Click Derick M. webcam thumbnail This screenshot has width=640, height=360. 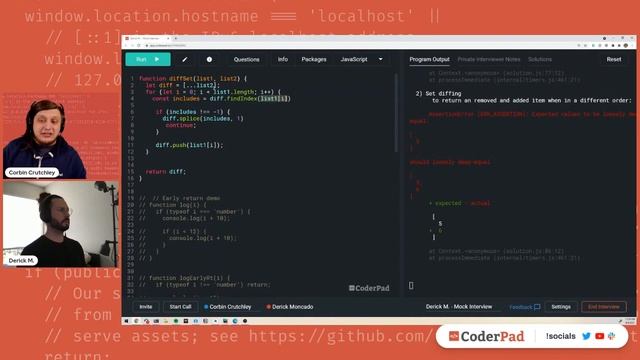coord(60,224)
